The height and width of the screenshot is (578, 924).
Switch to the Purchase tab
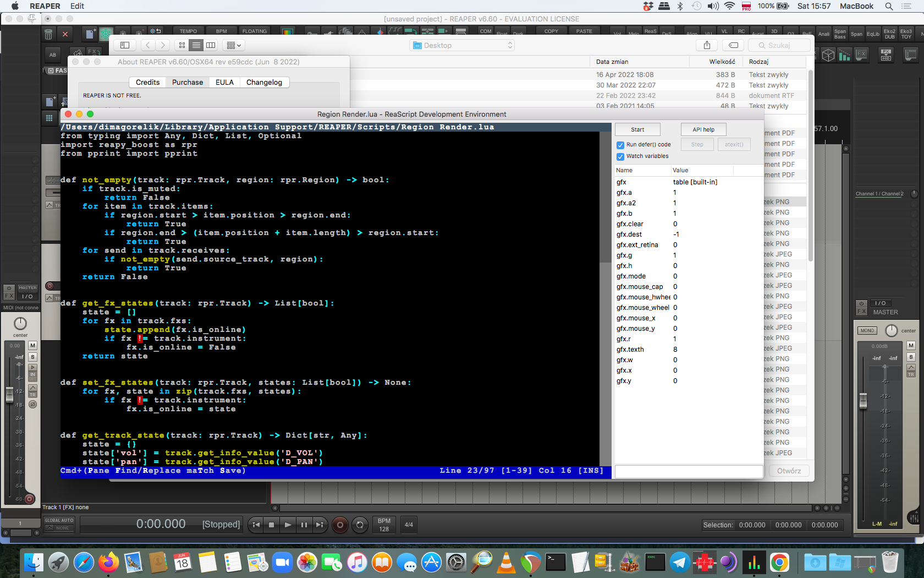coord(188,83)
